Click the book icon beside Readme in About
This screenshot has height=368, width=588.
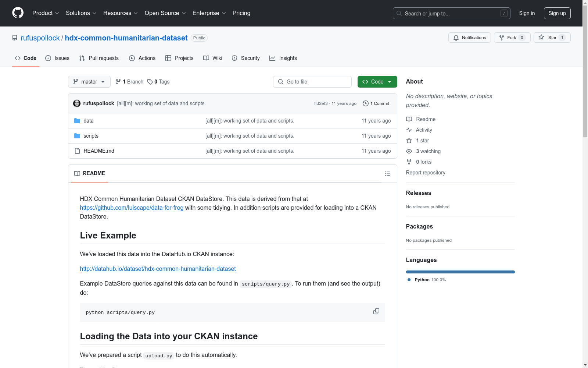tap(409, 119)
